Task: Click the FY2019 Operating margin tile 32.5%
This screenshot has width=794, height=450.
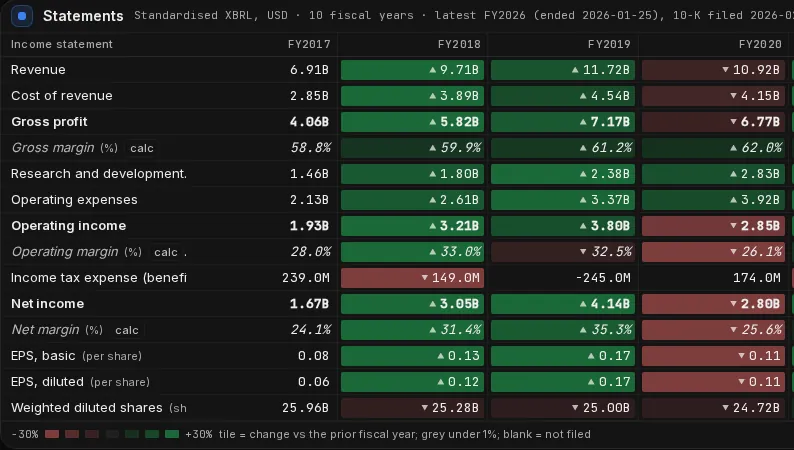Action: coord(563,252)
